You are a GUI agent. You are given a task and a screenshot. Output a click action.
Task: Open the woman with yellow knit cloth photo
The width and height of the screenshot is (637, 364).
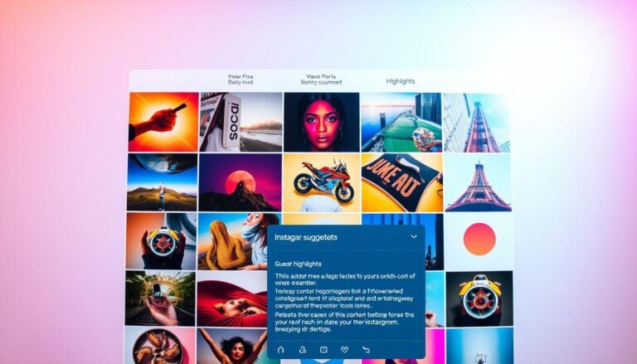(x=232, y=241)
